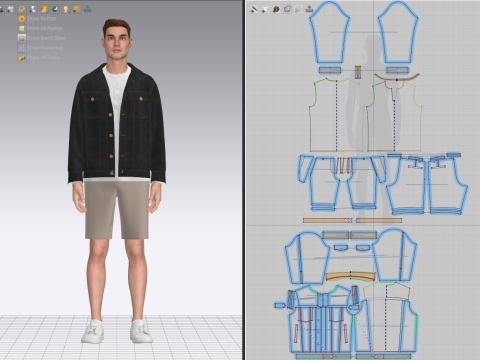The height and width of the screenshot is (360, 480).
Task: Select the left tan cuff piece below the top-left sleeve
Action: [330, 70]
